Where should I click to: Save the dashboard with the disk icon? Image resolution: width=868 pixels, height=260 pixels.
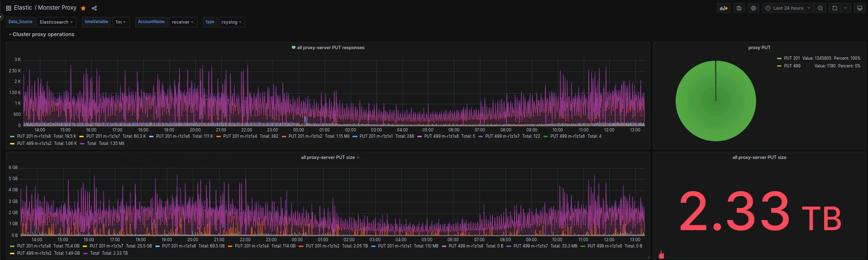coord(739,8)
